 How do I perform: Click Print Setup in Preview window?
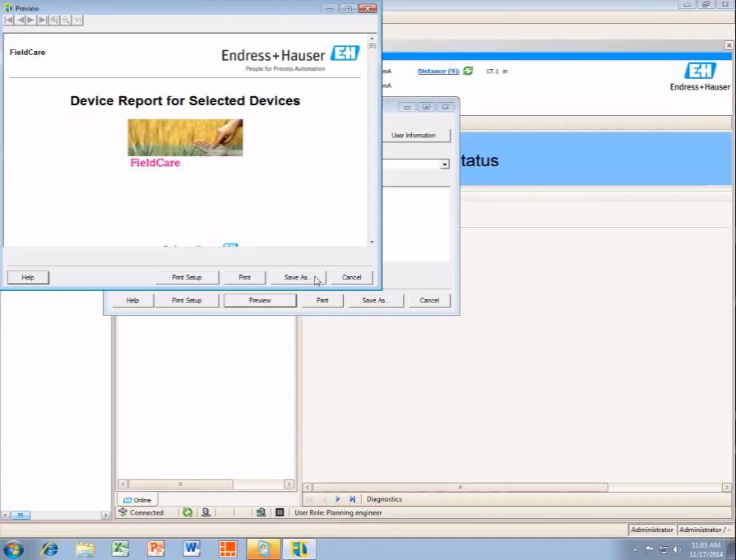(187, 277)
